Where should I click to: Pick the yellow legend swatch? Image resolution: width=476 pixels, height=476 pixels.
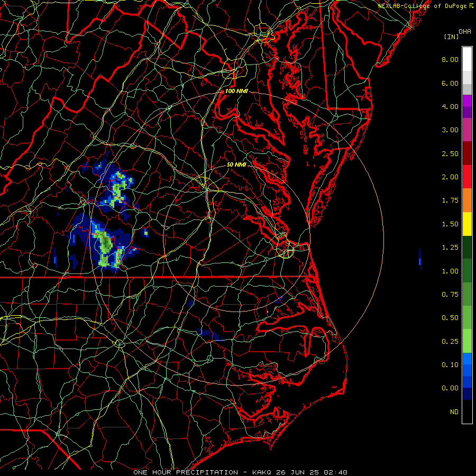[467, 224]
